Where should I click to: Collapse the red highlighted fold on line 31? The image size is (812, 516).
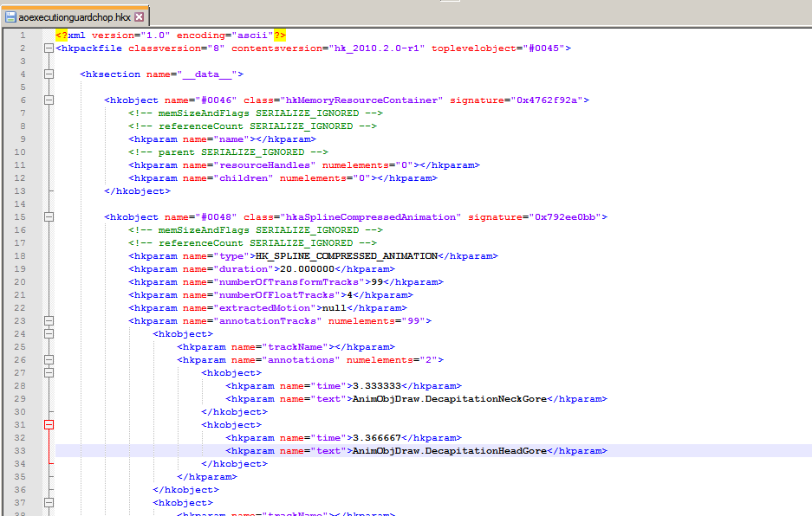point(49,425)
